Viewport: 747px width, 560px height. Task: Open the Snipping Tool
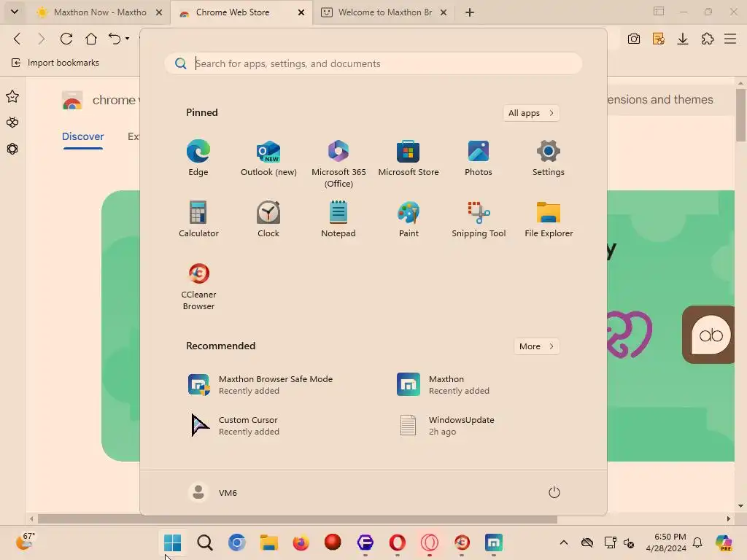[x=479, y=219]
